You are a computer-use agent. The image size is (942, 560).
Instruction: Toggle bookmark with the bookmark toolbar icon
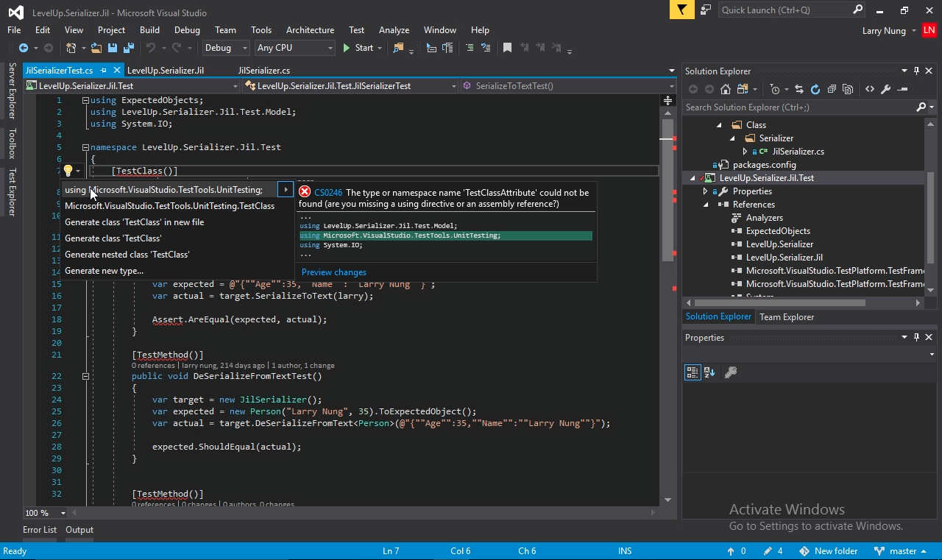[507, 48]
